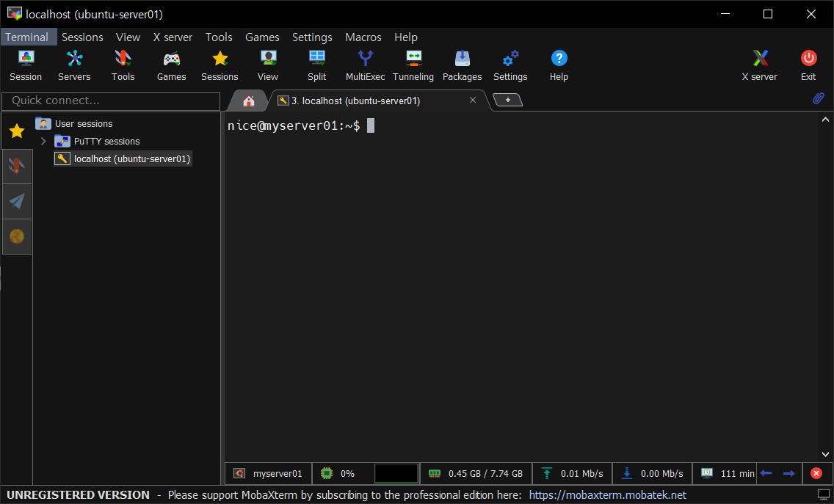Click the myserver01 hostname status entry
The width and height of the screenshot is (834, 504).
277,474
